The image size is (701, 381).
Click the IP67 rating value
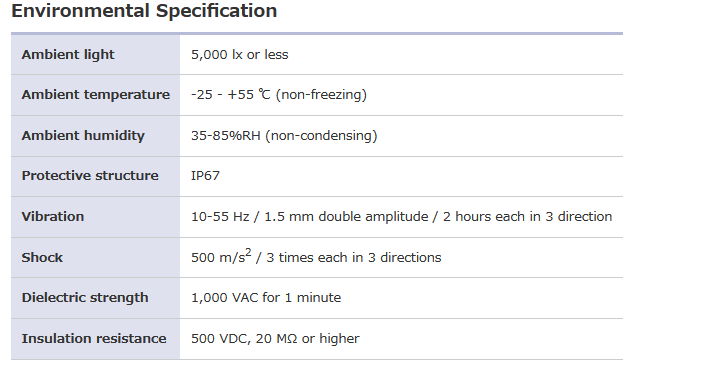pyautogui.click(x=205, y=176)
